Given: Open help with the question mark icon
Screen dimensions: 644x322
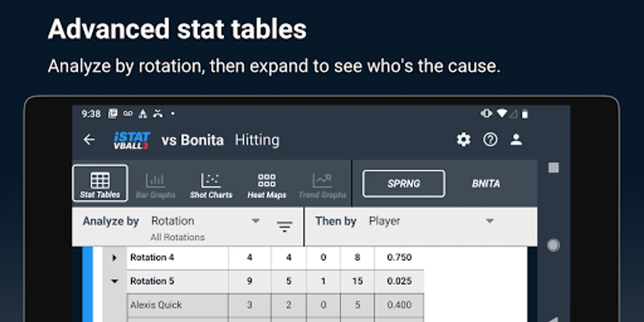Looking at the screenshot, I should (490, 140).
